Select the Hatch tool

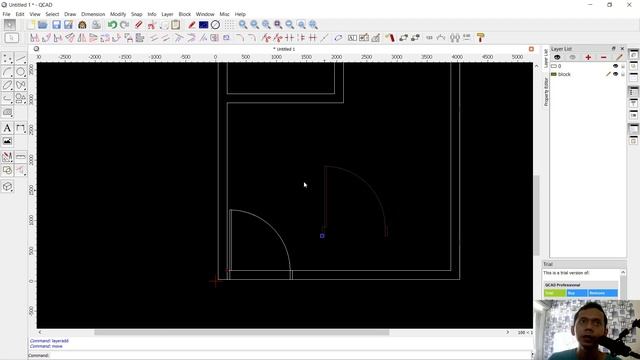click(x=7, y=112)
